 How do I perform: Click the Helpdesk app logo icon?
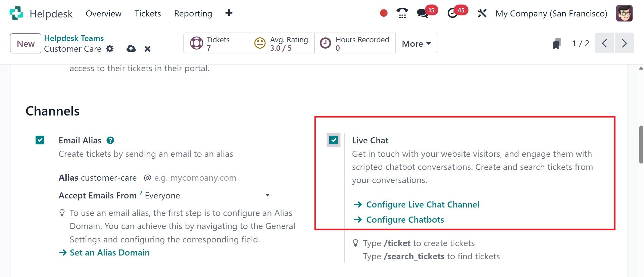(x=16, y=13)
